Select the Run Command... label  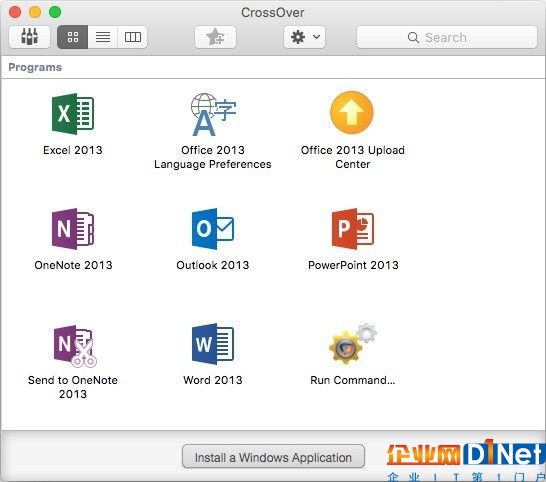click(x=353, y=380)
